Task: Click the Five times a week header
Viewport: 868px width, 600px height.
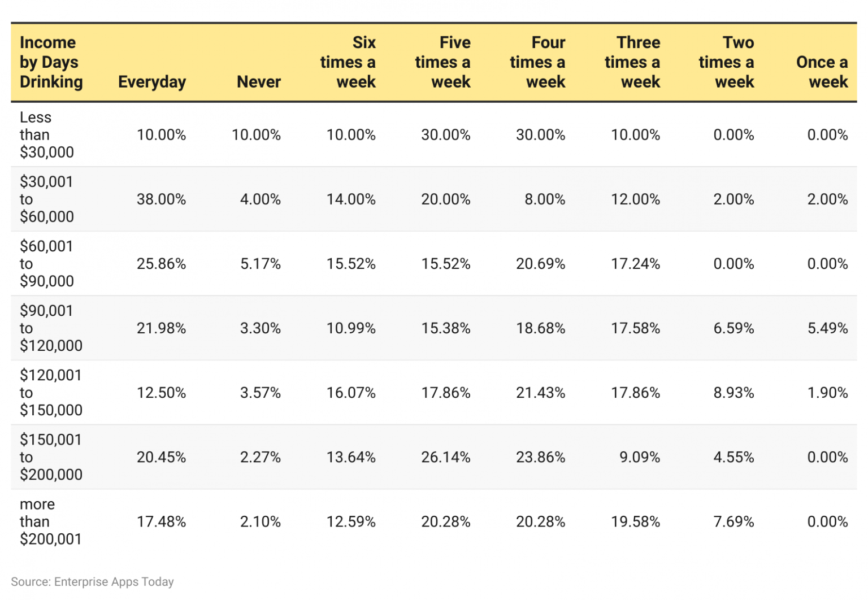Action: point(442,62)
